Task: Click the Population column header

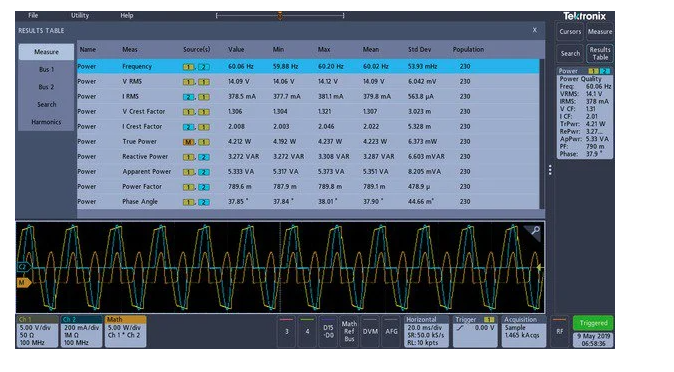Action: pyautogui.click(x=468, y=49)
